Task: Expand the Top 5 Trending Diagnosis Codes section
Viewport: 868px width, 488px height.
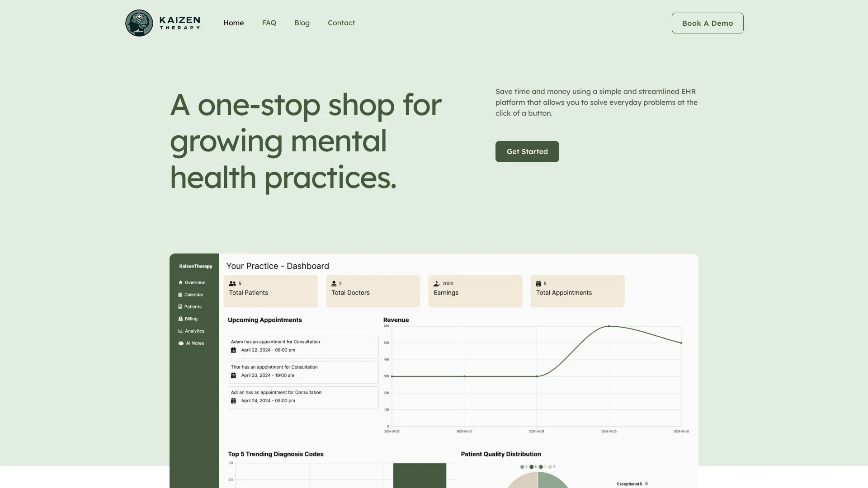Action: (275, 454)
